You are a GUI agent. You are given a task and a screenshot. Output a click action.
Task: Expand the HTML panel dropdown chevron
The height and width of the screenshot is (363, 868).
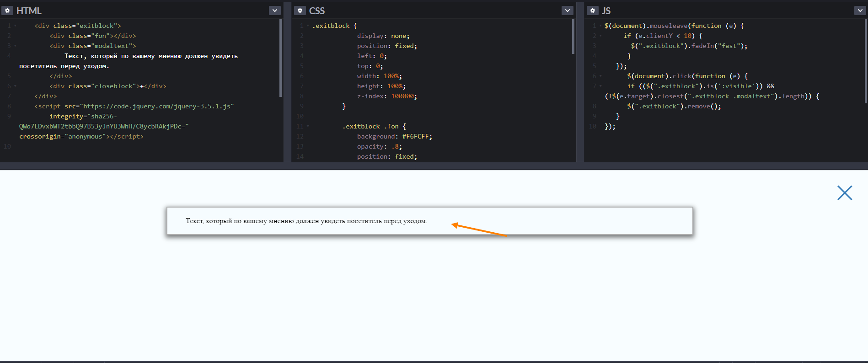point(275,11)
